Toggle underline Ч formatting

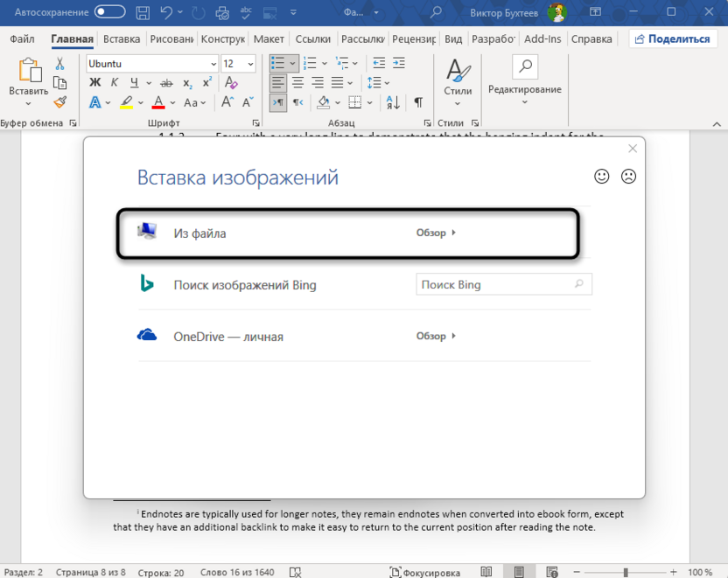(134, 82)
